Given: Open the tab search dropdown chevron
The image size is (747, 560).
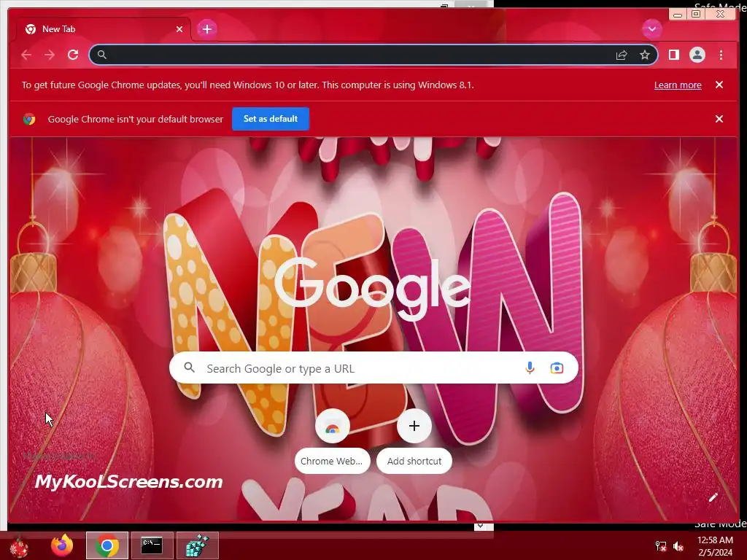Looking at the screenshot, I should tap(651, 29).
